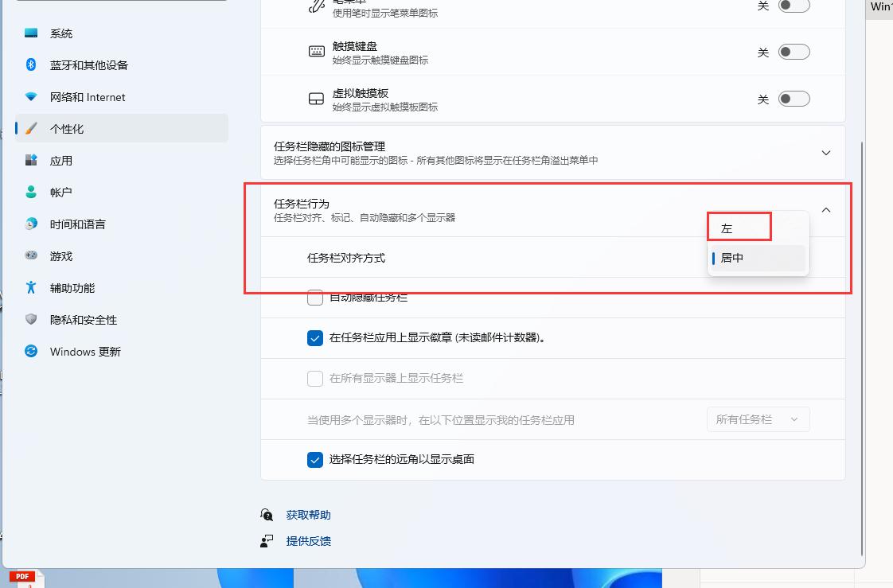Click the 触摸键盘 row title
This screenshot has height=588, width=893.
pos(355,47)
